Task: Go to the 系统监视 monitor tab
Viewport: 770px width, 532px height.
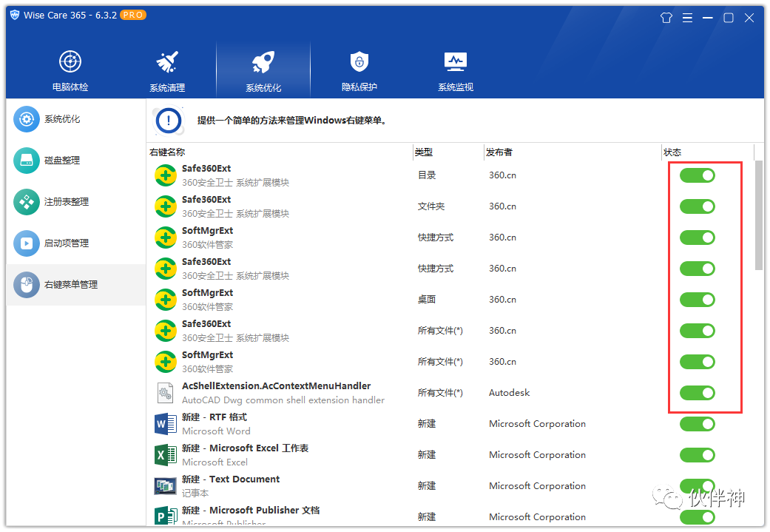Action: [455, 70]
